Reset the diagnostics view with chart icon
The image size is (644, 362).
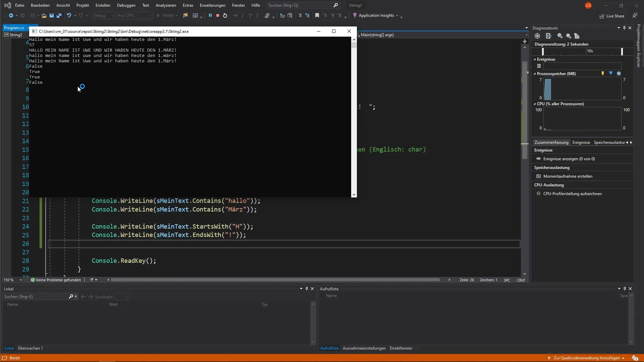(577, 36)
